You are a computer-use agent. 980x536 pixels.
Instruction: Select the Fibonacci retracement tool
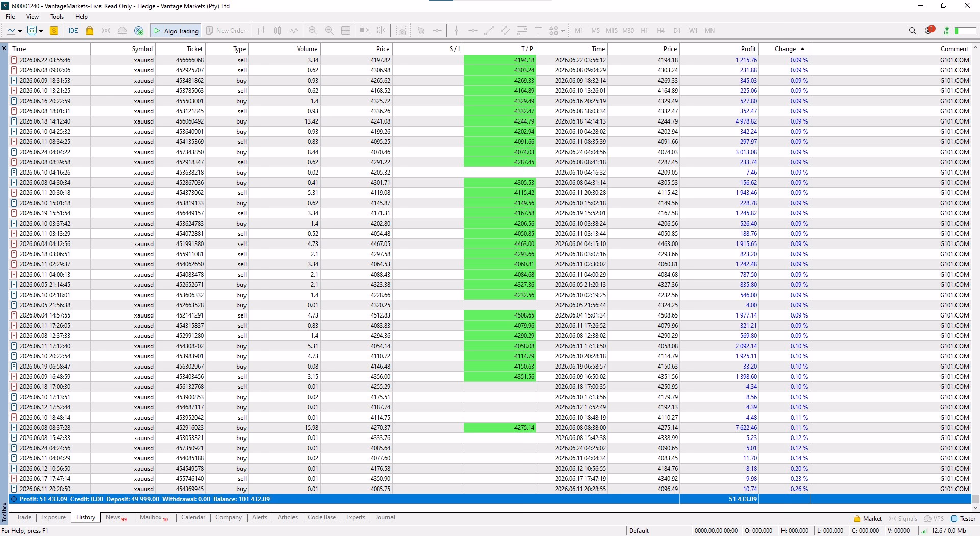point(522,31)
